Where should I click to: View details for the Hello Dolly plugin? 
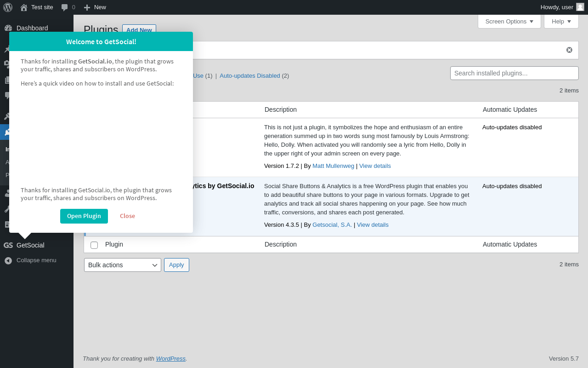click(x=375, y=166)
